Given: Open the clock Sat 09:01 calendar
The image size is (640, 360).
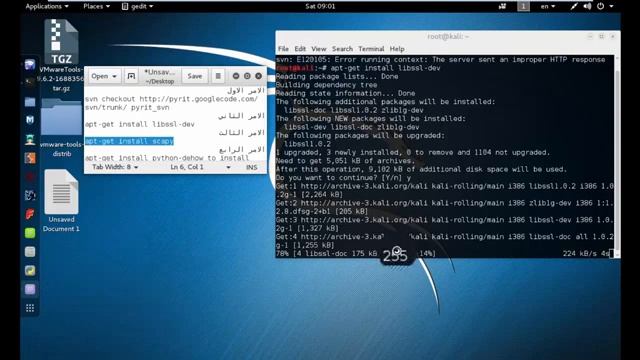Looking at the screenshot, I should tap(320, 6).
